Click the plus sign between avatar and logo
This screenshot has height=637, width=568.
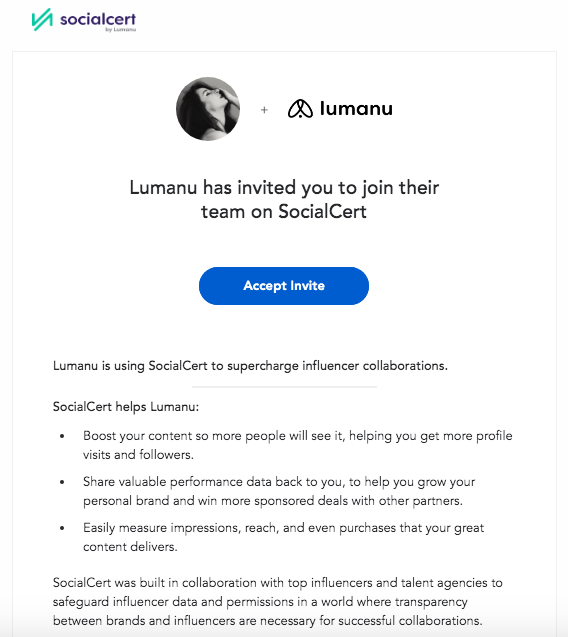tap(264, 110)
